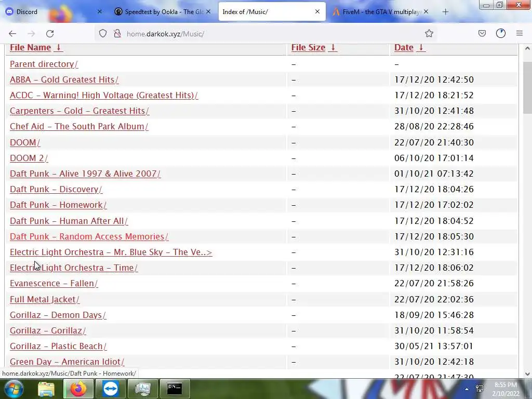Open Gorillaz - Gorillaz folder
Viewport: 532px width, 399px height.
pyautogui.click(x=48, y=331)
